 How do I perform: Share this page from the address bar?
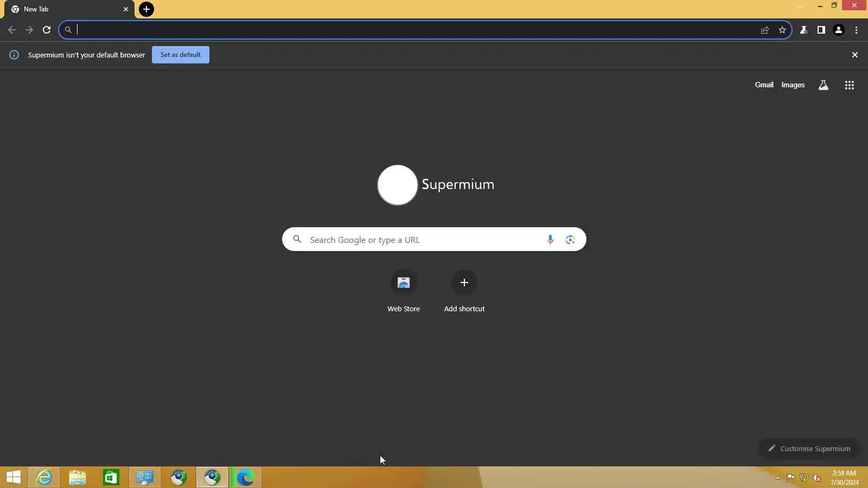pyautogui.click(x=765, y=30)
